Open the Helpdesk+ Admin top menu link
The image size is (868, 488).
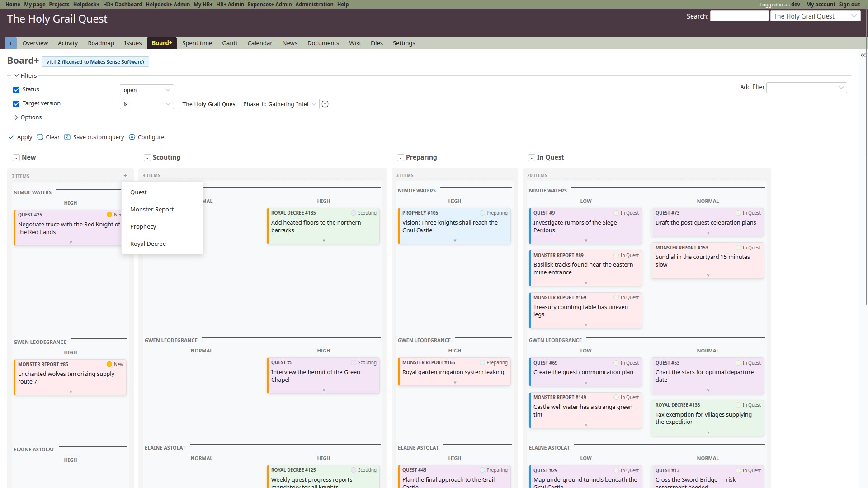(168, 5)
